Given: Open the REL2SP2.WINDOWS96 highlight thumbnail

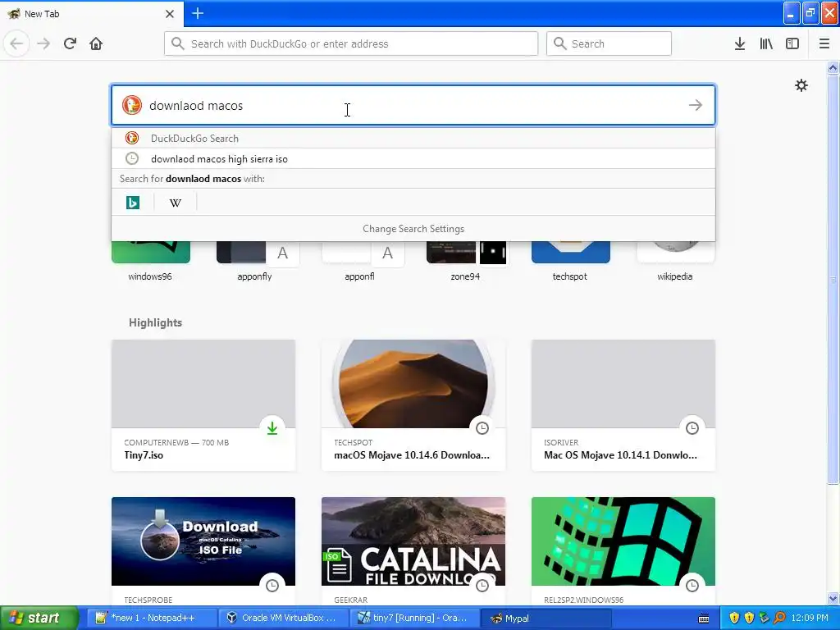Looking at the screenshot, I should click(x=623, y=541).
